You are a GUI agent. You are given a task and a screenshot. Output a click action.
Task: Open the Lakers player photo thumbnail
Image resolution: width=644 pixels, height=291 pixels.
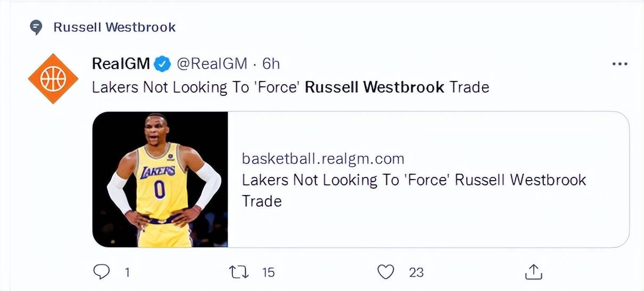tap(160, 180)
